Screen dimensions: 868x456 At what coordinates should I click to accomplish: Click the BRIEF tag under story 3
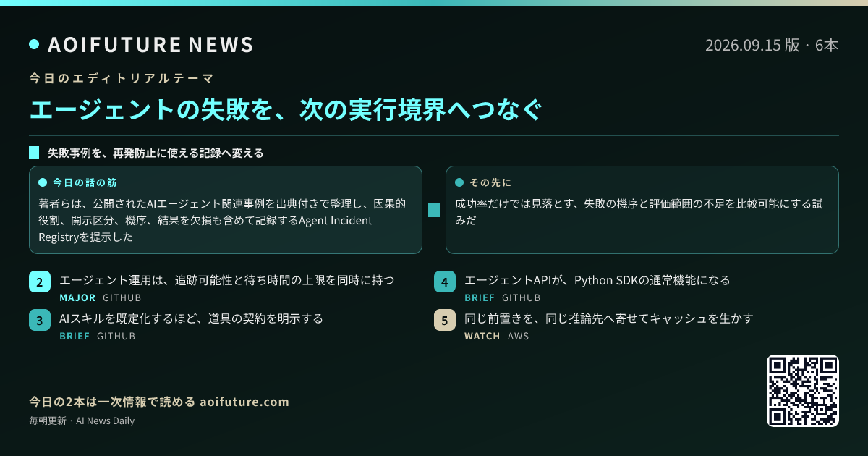(75, 336)
